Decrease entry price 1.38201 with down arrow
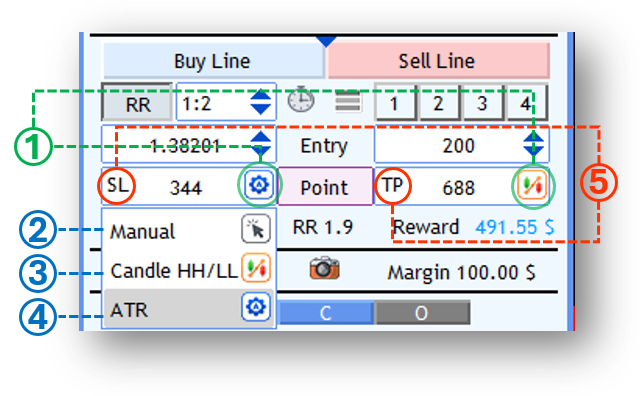 [261, 151]
